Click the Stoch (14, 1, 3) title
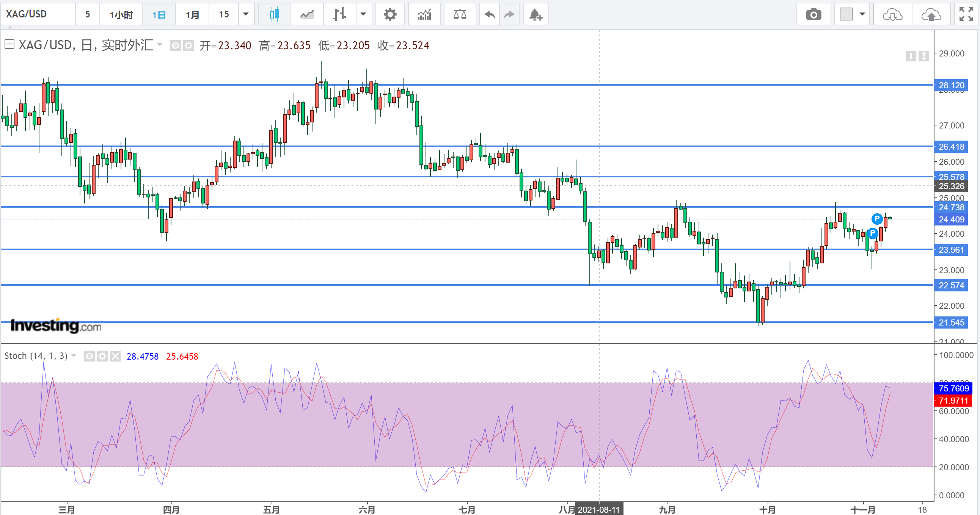This screenshot has width=980, height=515. click(x=36, y=356)
